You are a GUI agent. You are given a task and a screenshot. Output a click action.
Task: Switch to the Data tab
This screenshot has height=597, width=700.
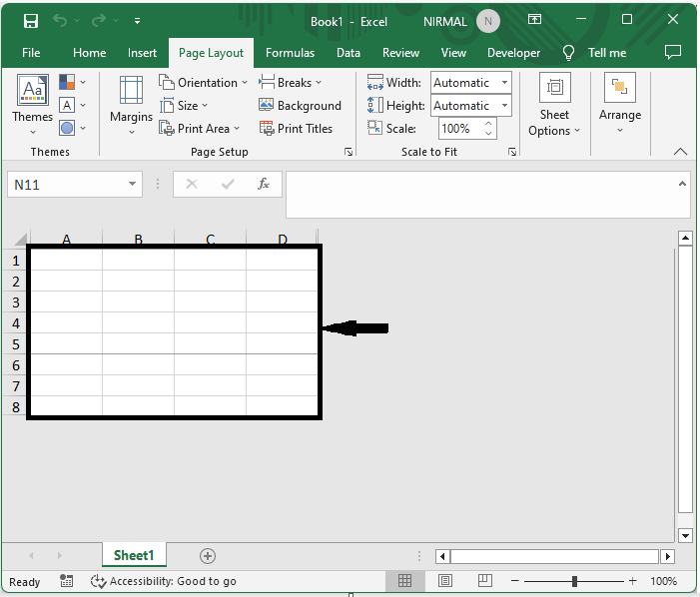(349, 53)
